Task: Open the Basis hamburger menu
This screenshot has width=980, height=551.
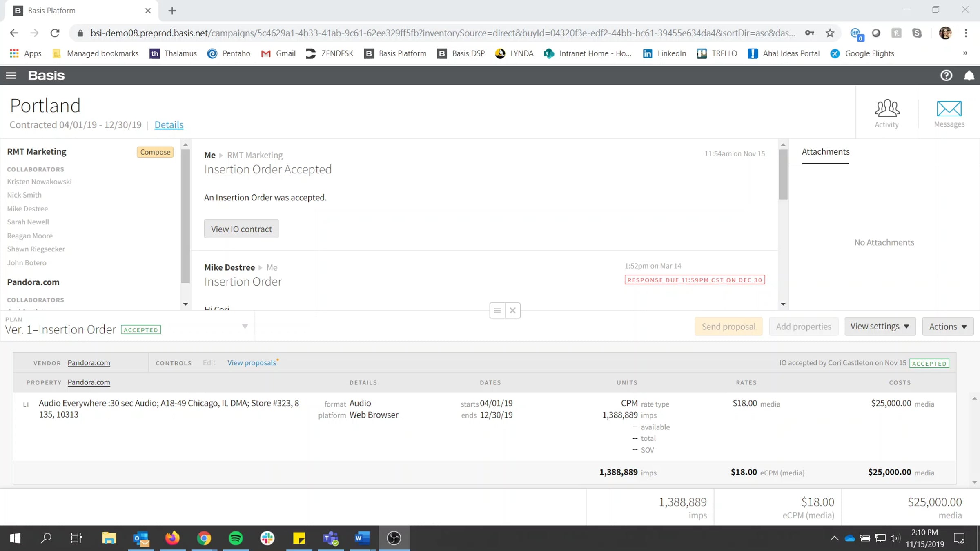Action: coord(11,76)
